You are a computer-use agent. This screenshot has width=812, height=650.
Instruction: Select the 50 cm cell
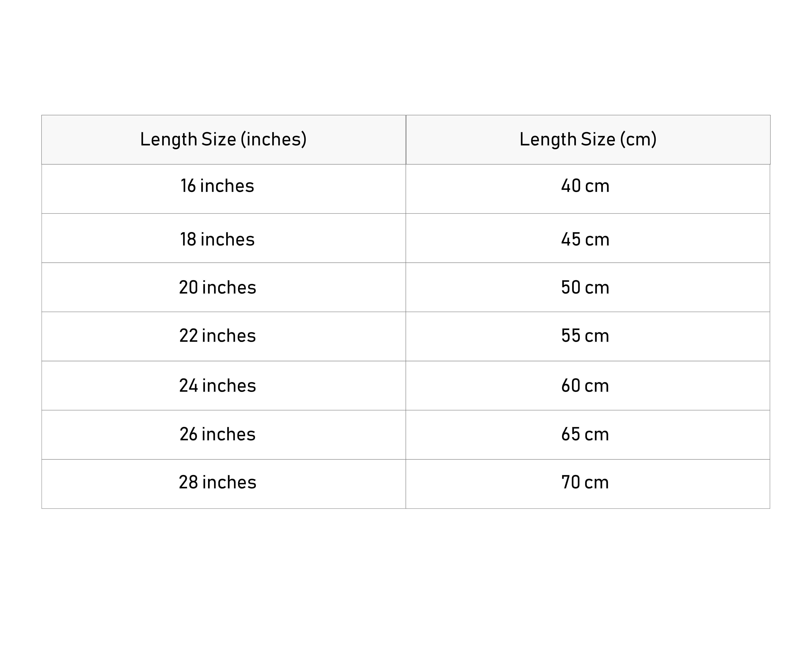point(588,287)
